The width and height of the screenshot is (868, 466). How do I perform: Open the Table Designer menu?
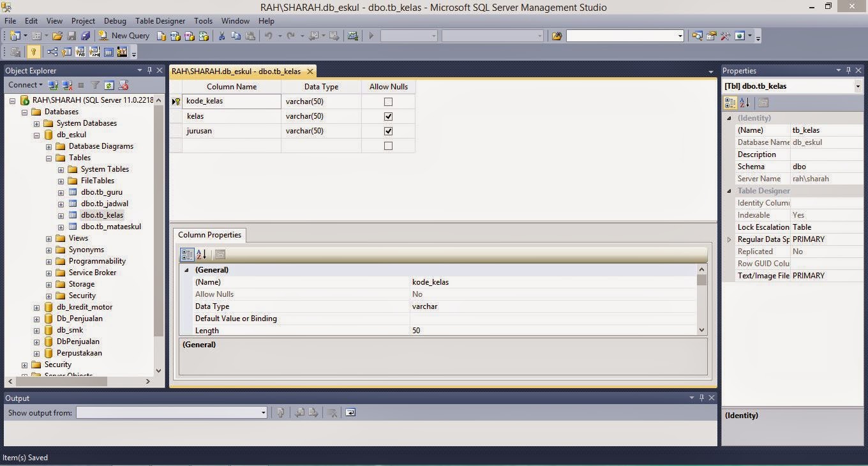pos(160,20)
